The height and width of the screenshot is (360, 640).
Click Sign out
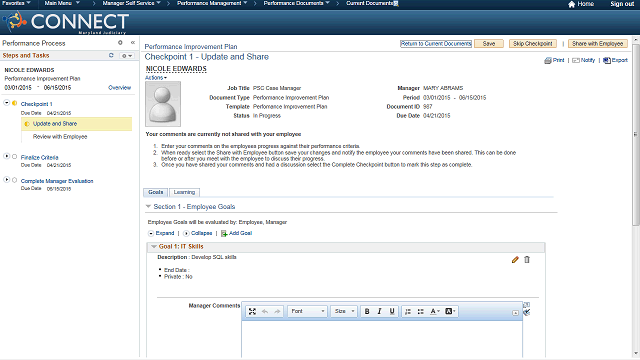pyautogui.click(x=622, y=4)
